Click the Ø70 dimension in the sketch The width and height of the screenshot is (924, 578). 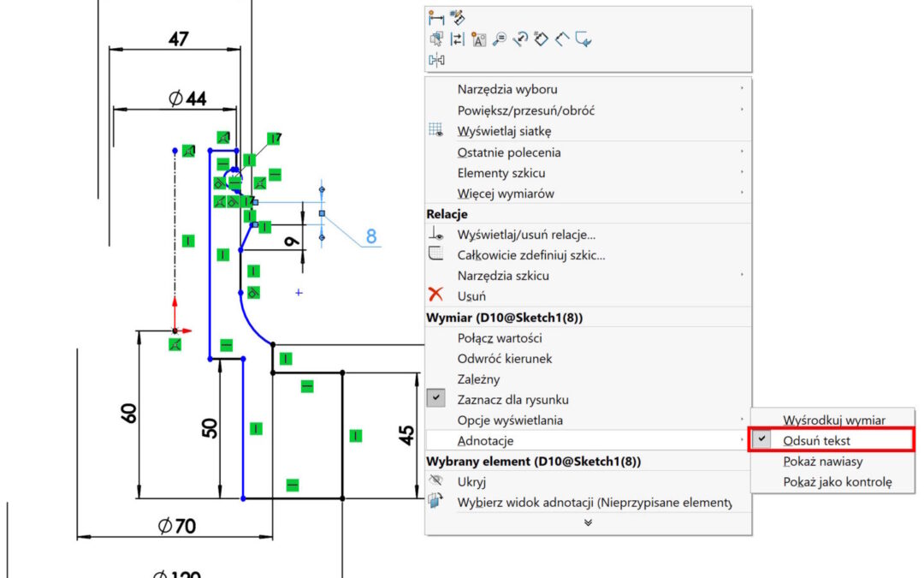click(x=177, y=527)
